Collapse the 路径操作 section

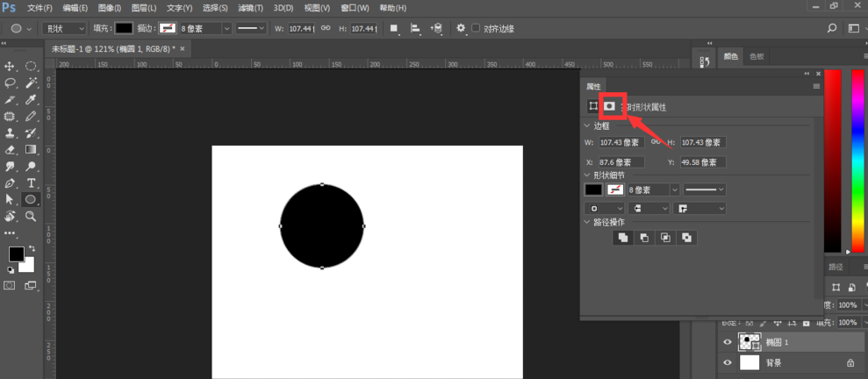point(587,222)
